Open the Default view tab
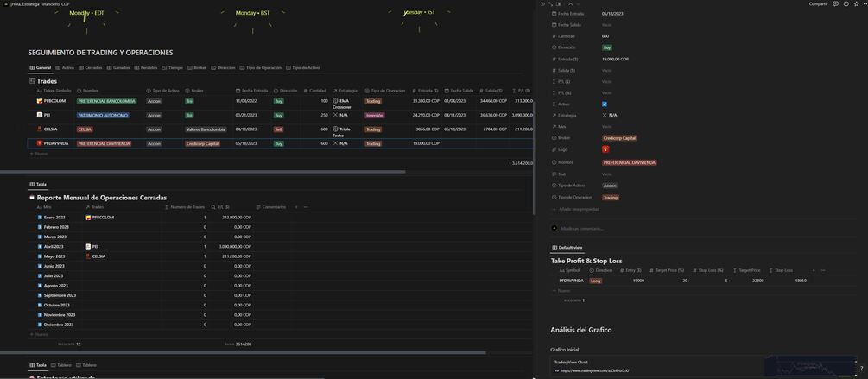868x379 pixels. tap(567, 247)
